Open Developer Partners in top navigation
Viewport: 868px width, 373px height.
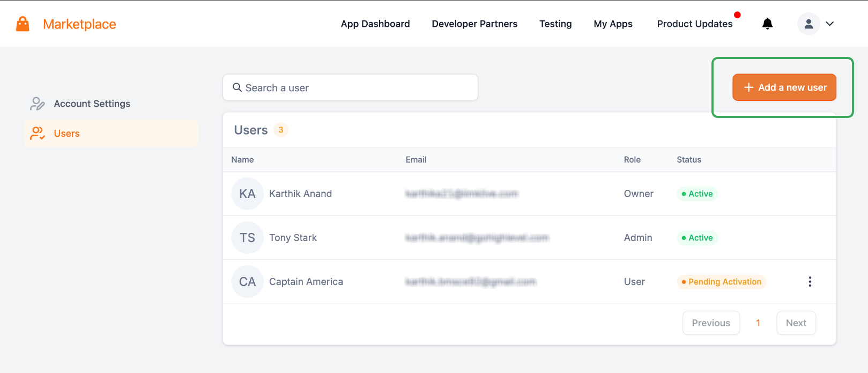474,24
